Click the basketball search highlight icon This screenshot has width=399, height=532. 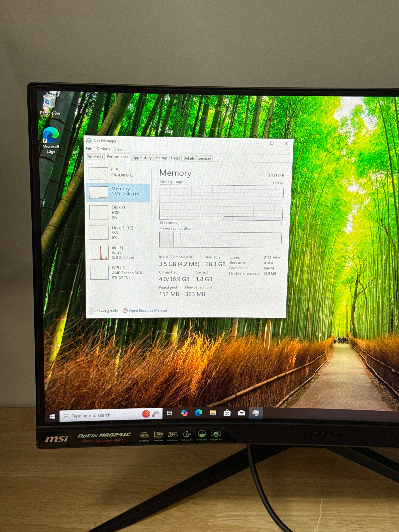(146, 414)
